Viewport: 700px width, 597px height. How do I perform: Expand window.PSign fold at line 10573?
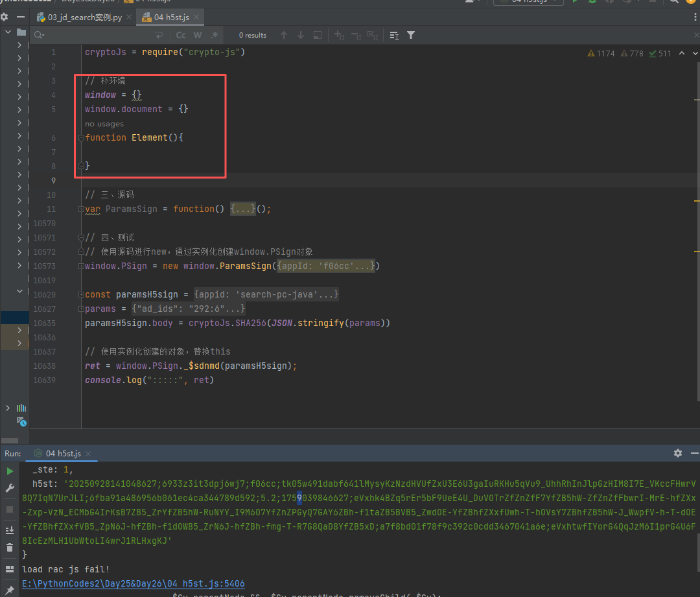(81, 266)
